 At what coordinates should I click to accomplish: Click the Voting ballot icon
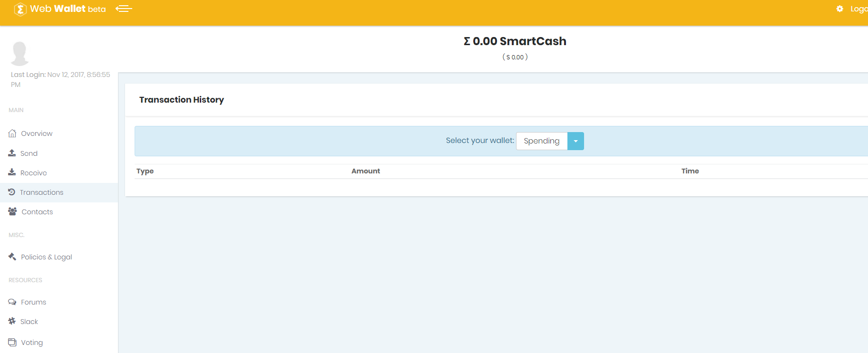click(12, 342)
